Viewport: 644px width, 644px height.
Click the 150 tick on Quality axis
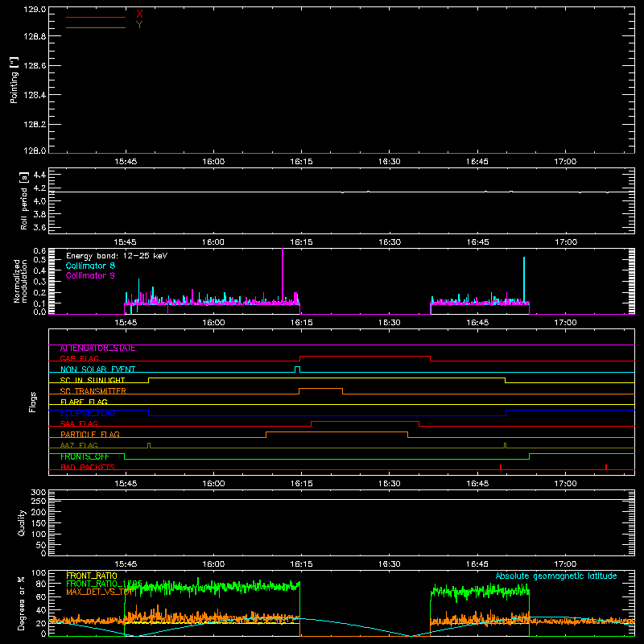coord(38,523)
